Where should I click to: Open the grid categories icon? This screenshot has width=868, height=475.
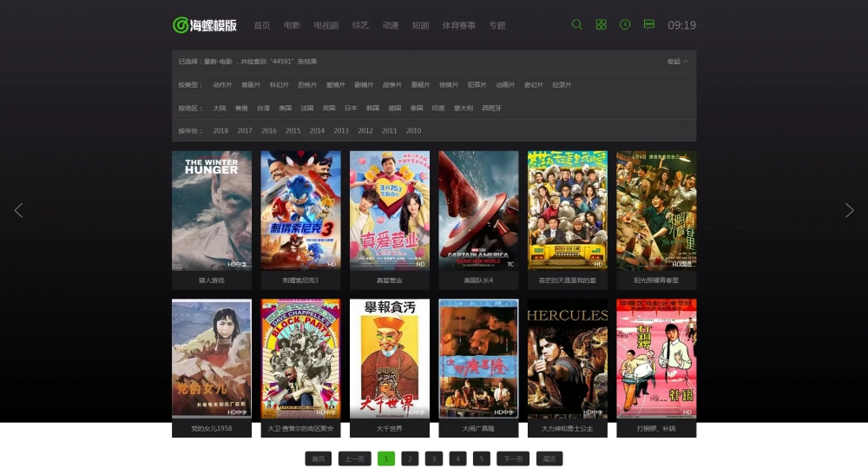pos(602,25)
